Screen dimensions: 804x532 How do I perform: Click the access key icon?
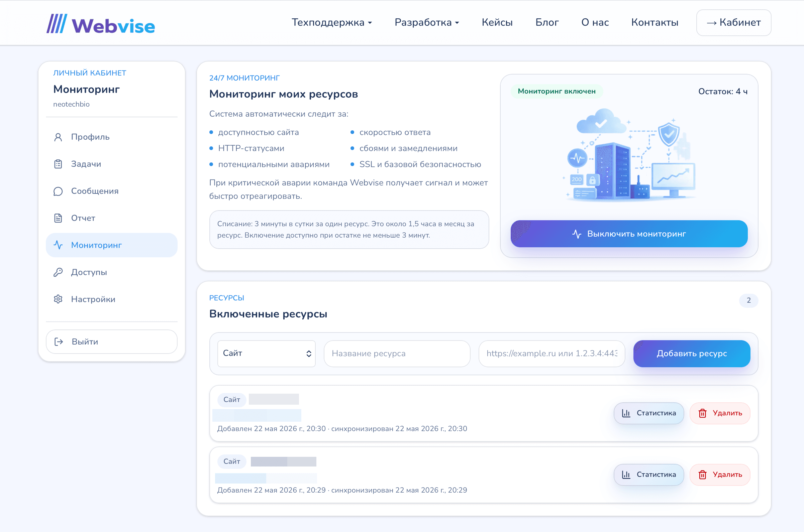coord(58,272)
